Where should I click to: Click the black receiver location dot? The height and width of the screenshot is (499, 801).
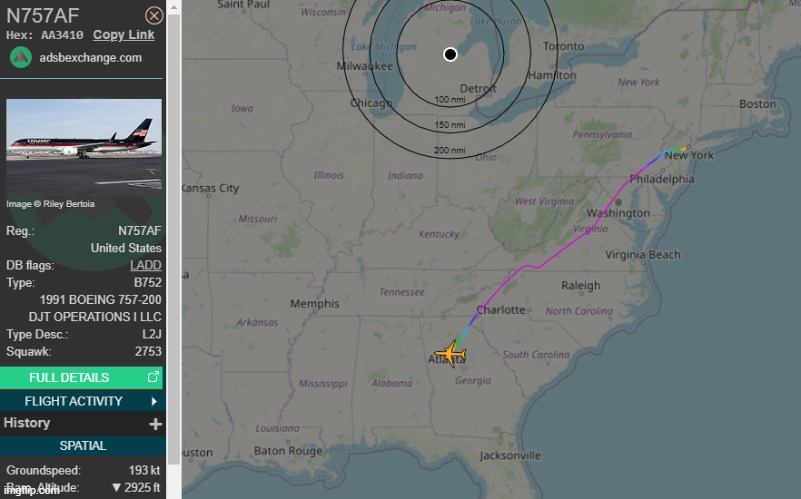click(x=450, y=54)
